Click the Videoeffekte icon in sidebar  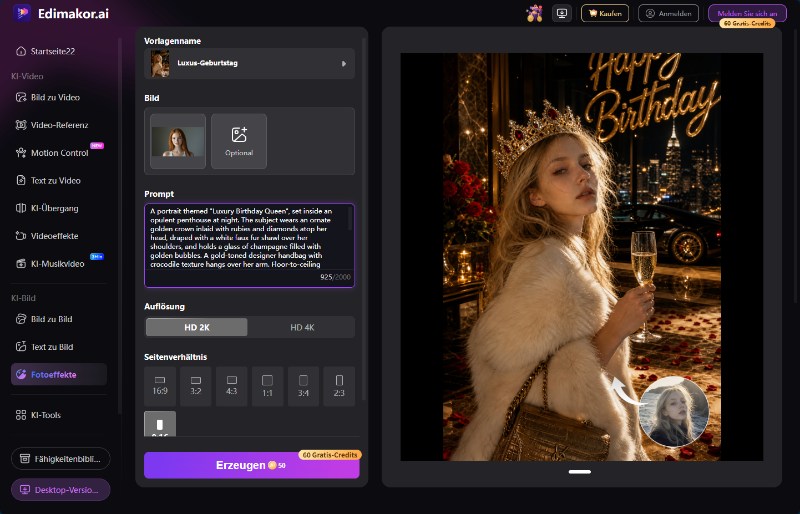(x=21, y=236)
